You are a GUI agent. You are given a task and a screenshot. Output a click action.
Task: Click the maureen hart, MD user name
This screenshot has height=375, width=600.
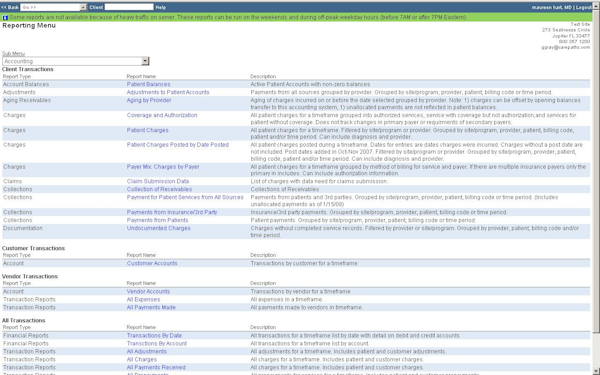pos(551,7)
